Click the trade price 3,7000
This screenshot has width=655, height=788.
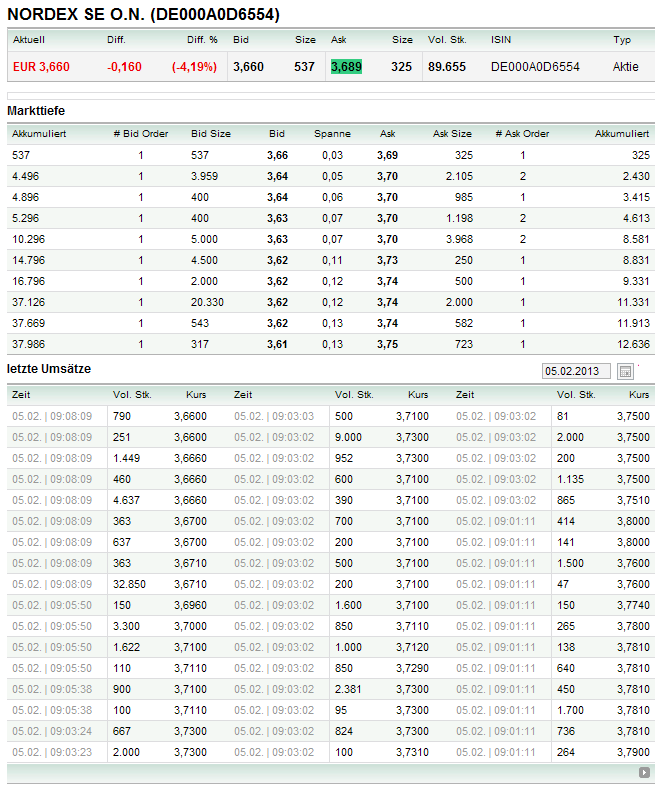(191, 627)
